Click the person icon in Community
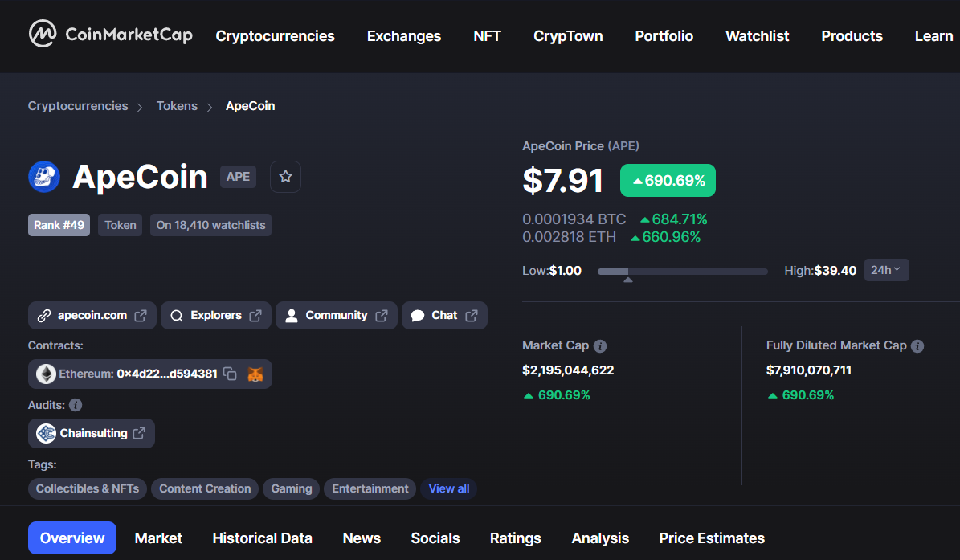Viewport: 960px width, 560px height. [x=292, y=316]
